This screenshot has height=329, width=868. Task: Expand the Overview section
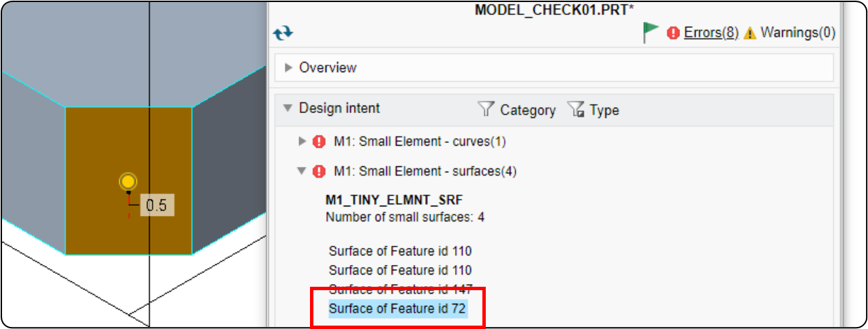point(288,67)
